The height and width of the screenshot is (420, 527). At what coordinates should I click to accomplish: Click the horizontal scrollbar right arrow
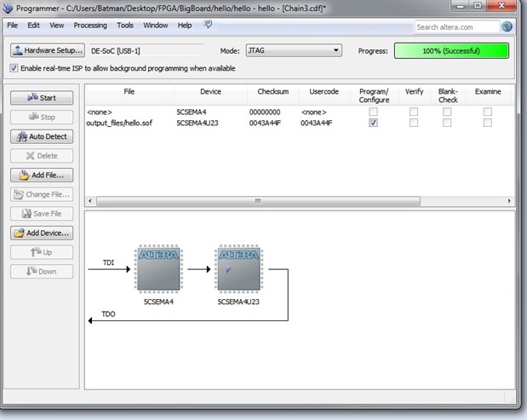(x=509, y=201)
